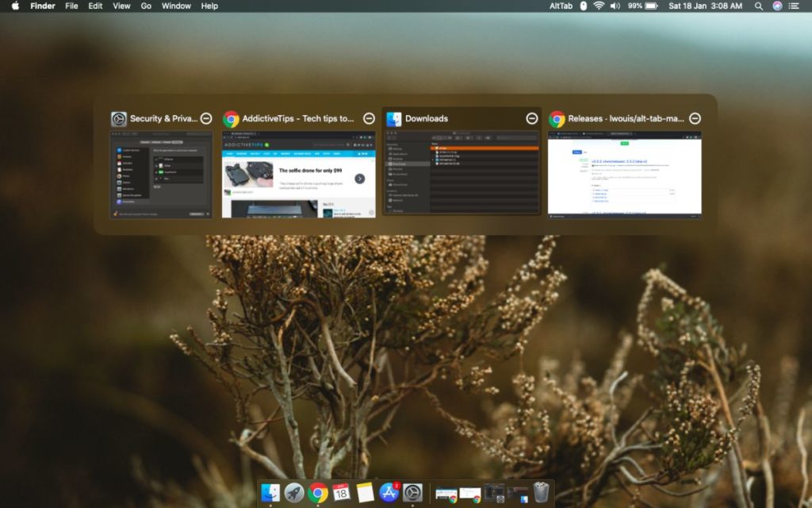The width and height of the screenshot is (812, 508).
Task: Open Calendar from the Dock
Action: [340, 493]
